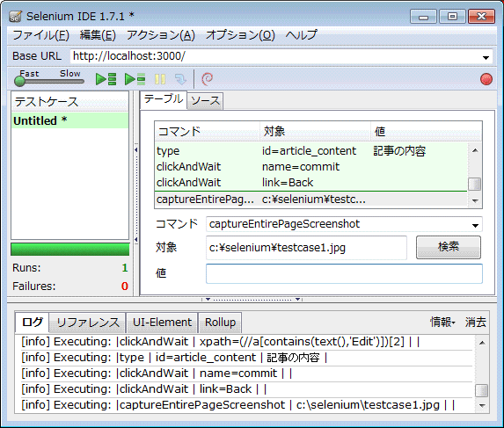
Task: Open the 編集 menu
Action: (98, 34)
